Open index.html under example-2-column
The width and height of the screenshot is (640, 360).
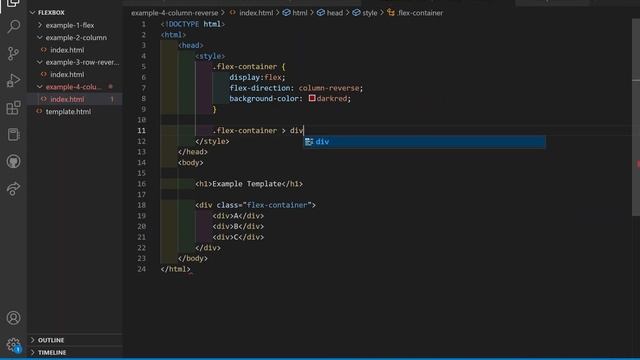pos(67,50)
